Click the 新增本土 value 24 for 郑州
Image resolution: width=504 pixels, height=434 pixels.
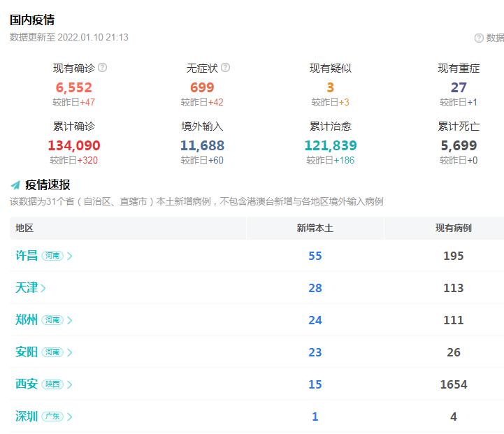[x=315, y=320]
